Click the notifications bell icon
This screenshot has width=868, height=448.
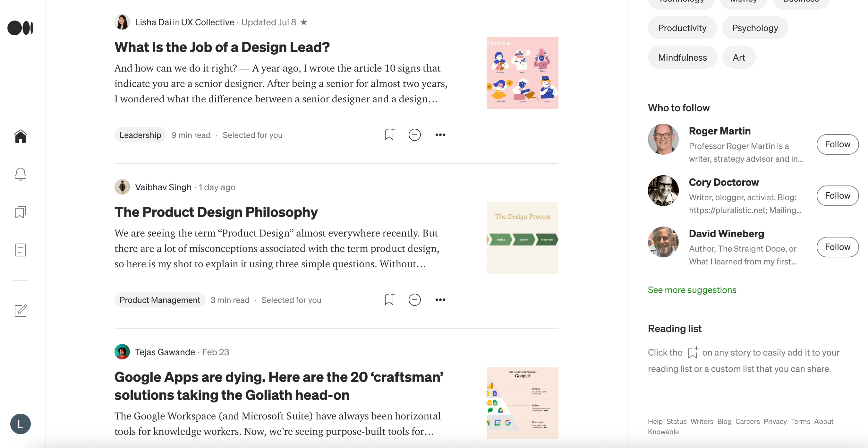click(21, 174)
